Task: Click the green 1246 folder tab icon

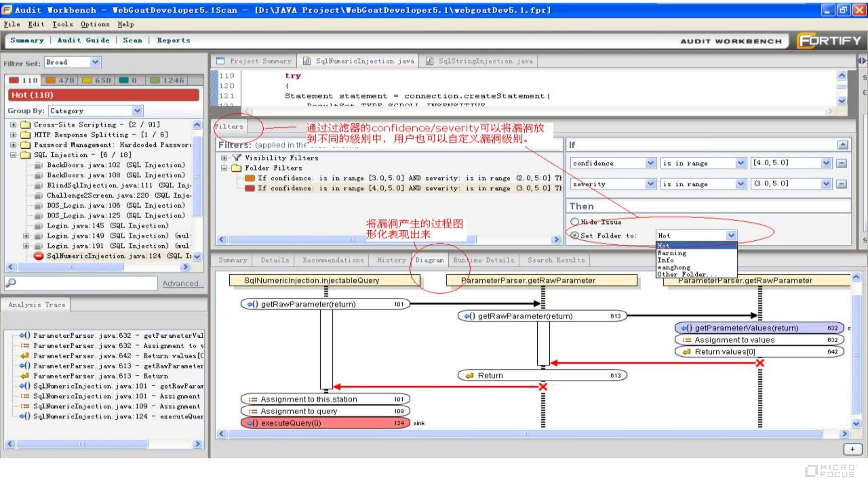Action: coord(155,80)
